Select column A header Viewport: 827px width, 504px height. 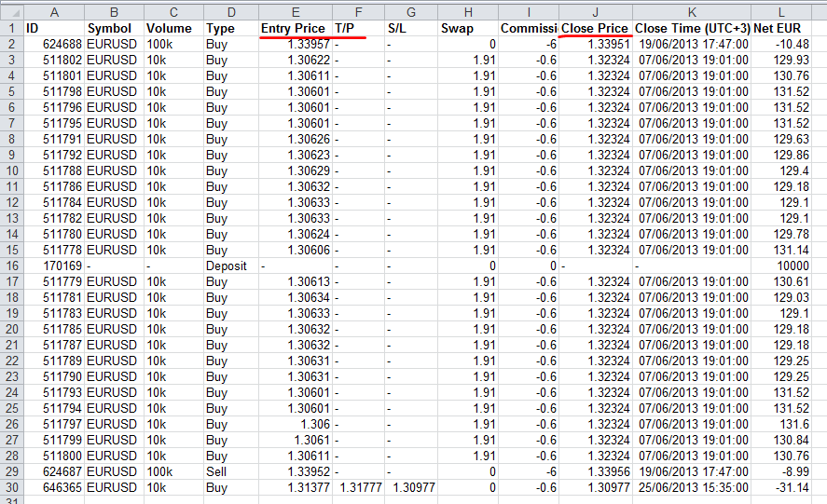click(x=53, y=9)
